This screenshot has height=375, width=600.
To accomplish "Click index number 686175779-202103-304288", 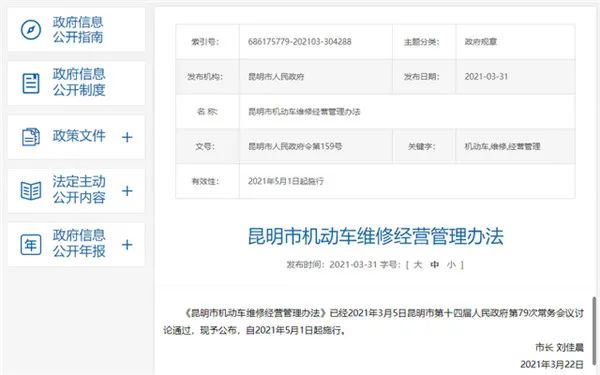I will tap(300, 42).
